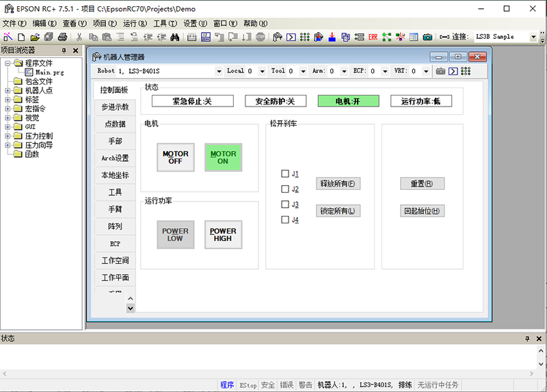Viewport: 547px width, 392px height.
Task: Click the new file icon in toolbar
Action: (x=21, y=37)
